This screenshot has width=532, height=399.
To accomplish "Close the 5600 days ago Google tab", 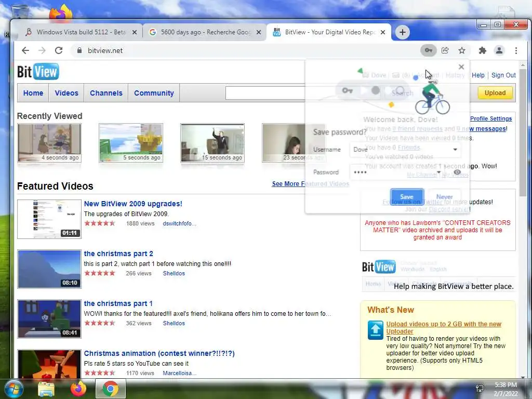I will point(259,32).
